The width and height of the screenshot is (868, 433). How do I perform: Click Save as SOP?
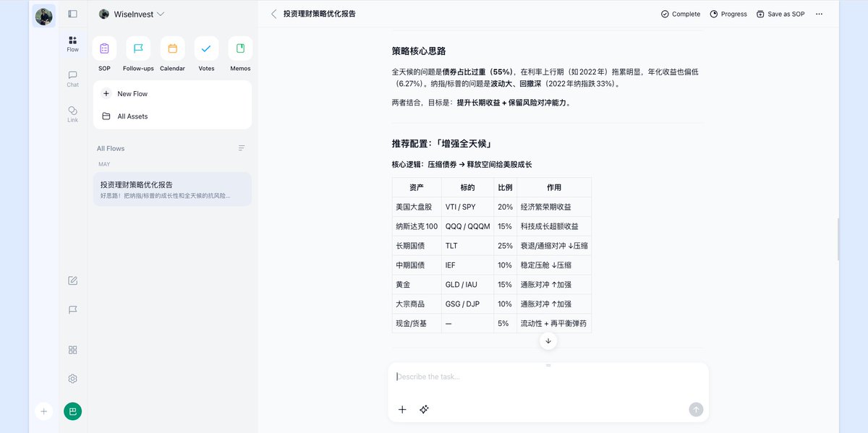point(780,14)
